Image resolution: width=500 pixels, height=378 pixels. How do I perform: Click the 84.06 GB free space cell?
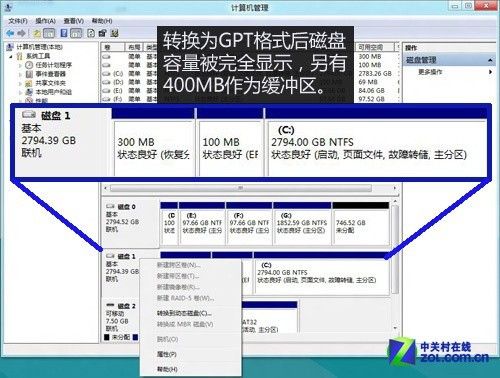point(371,91)
